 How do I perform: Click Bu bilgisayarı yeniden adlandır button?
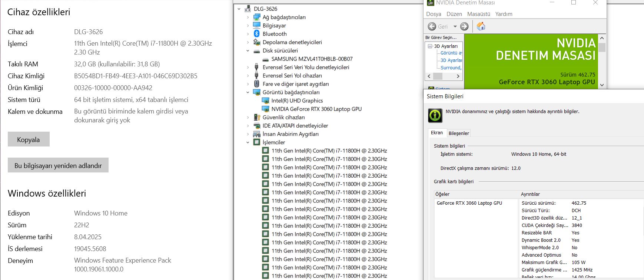tap(58, 165)
